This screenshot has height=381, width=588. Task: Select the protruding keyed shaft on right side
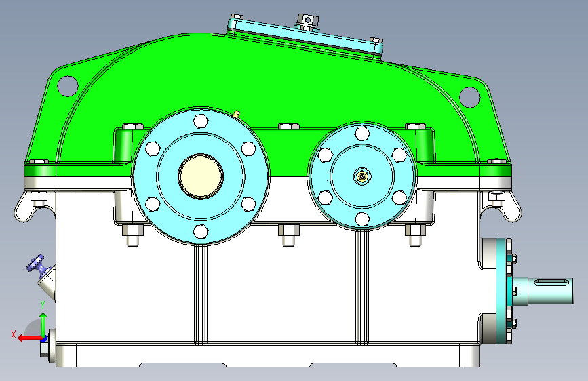(x=543, y=291)
